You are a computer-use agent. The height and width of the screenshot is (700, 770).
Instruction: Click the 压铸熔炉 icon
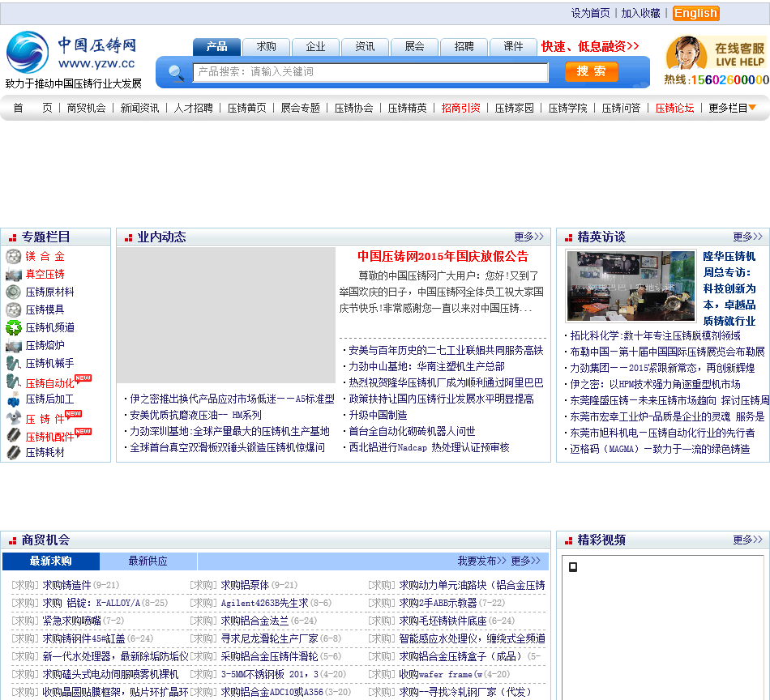coord(13,346)
